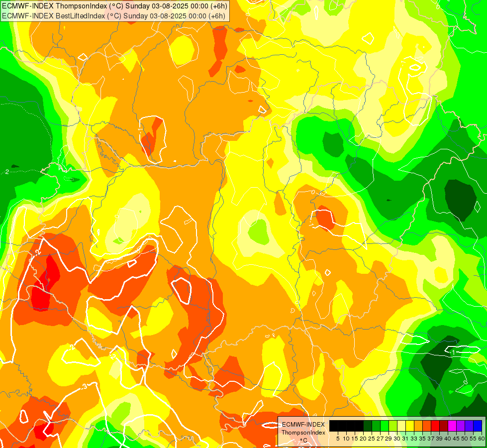This screenshot has height=448, width=487.
Task: Click the ThompsonIndex title line at top
Action: click(114, 5)
